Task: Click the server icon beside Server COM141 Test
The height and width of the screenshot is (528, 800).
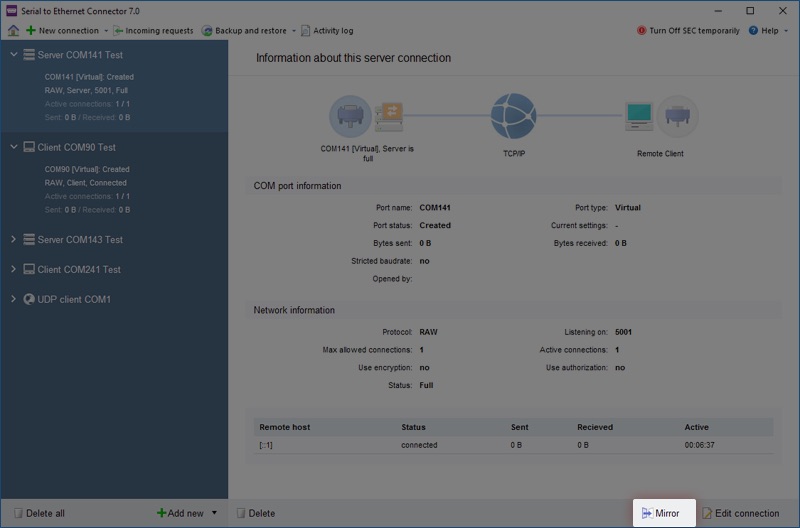Action: (x=29, y=55)
